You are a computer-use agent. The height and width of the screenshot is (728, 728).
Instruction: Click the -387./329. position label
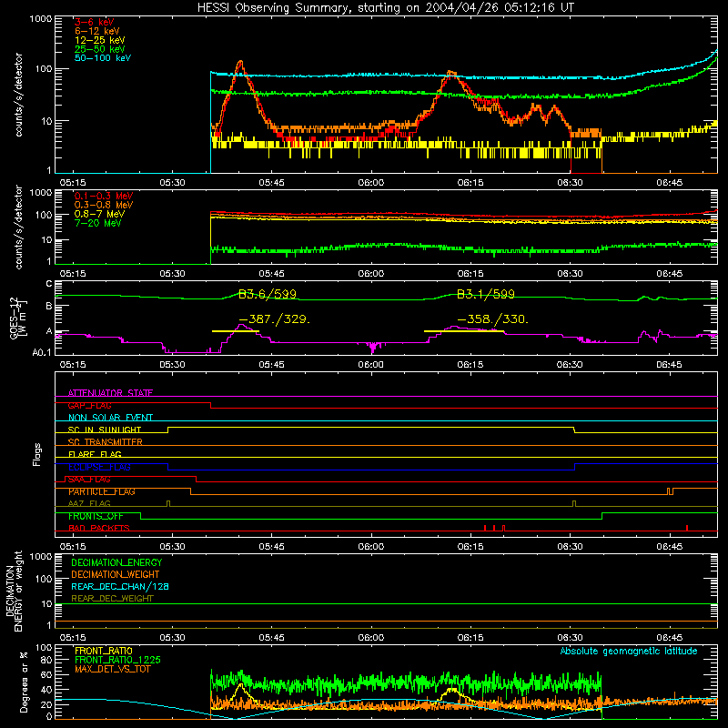(275, 319)
